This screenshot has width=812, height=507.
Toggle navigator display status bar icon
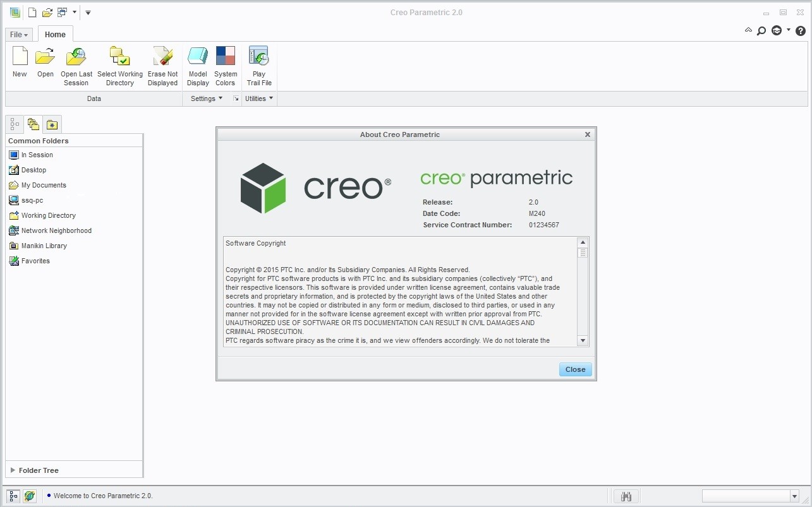[x=13, y=496]
